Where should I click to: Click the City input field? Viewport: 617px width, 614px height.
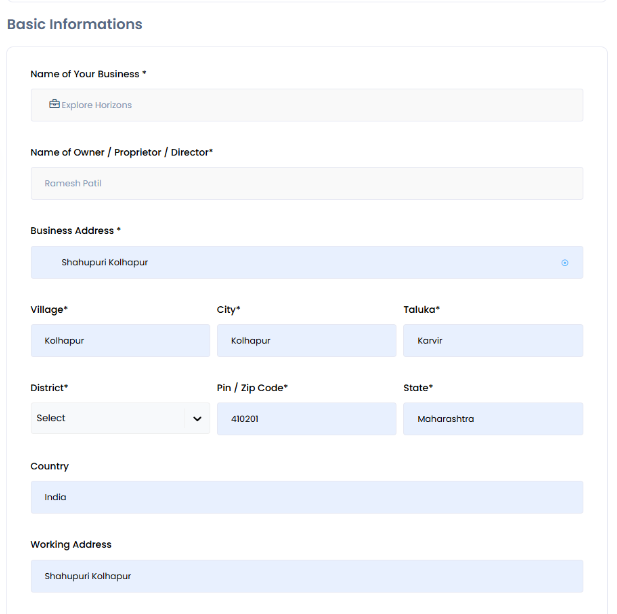[x=306, y=341]
